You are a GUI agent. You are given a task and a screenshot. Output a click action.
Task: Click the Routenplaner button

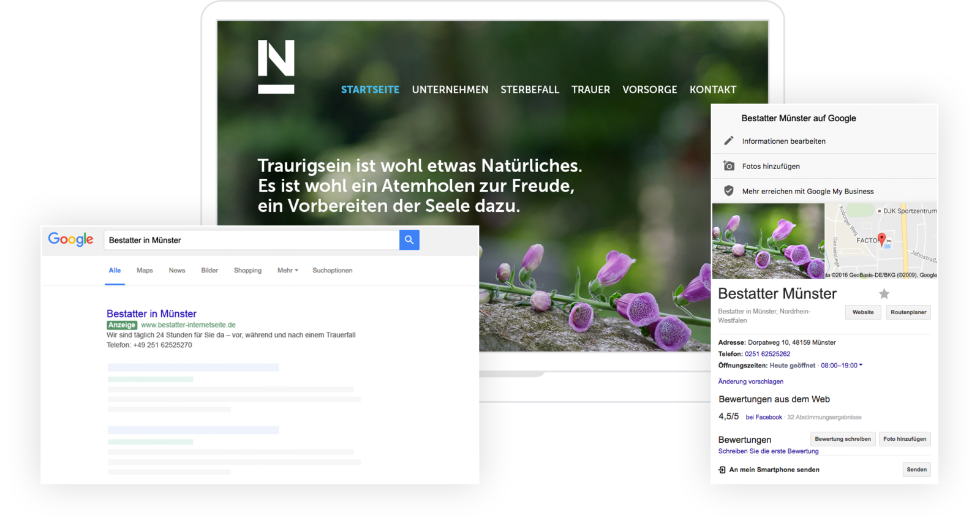pos(908,312)
